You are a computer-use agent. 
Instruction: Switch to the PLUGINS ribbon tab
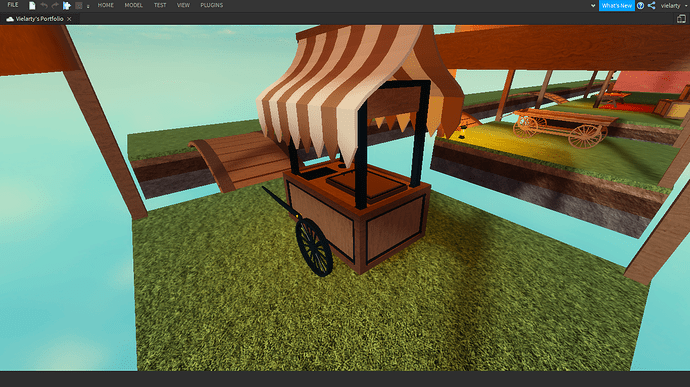point(212,5)
